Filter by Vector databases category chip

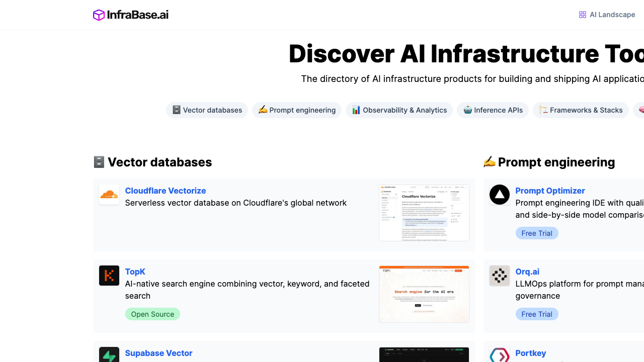point(207,110)
